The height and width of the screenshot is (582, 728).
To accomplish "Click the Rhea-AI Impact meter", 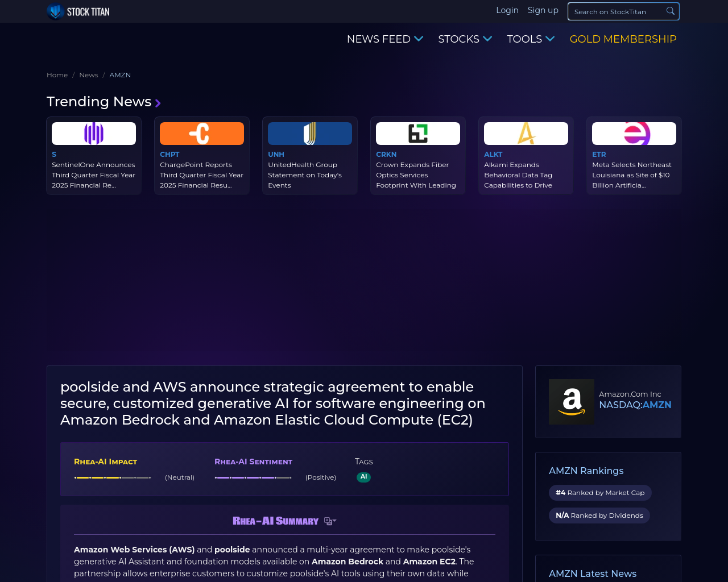I will pos(113,477).
